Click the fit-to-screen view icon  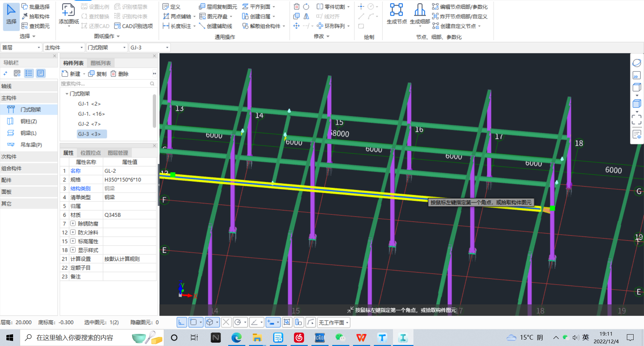(x=636, y=119)
